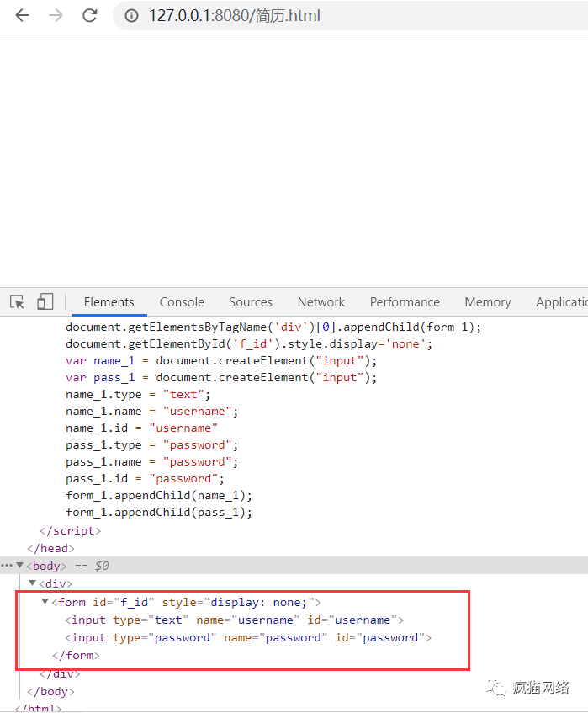Toggle the device toolbar icon
This screenshot has width=588, height=713.
coord(45,301)
